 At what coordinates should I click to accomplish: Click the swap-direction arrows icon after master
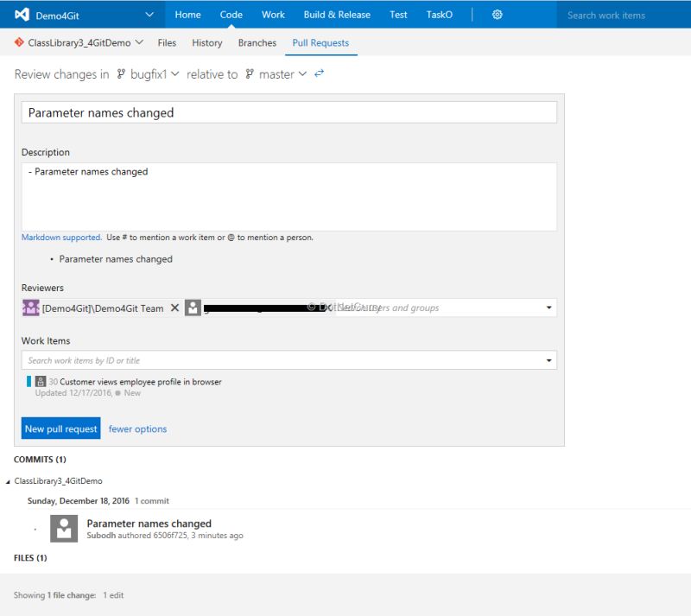tap(319, 74)
